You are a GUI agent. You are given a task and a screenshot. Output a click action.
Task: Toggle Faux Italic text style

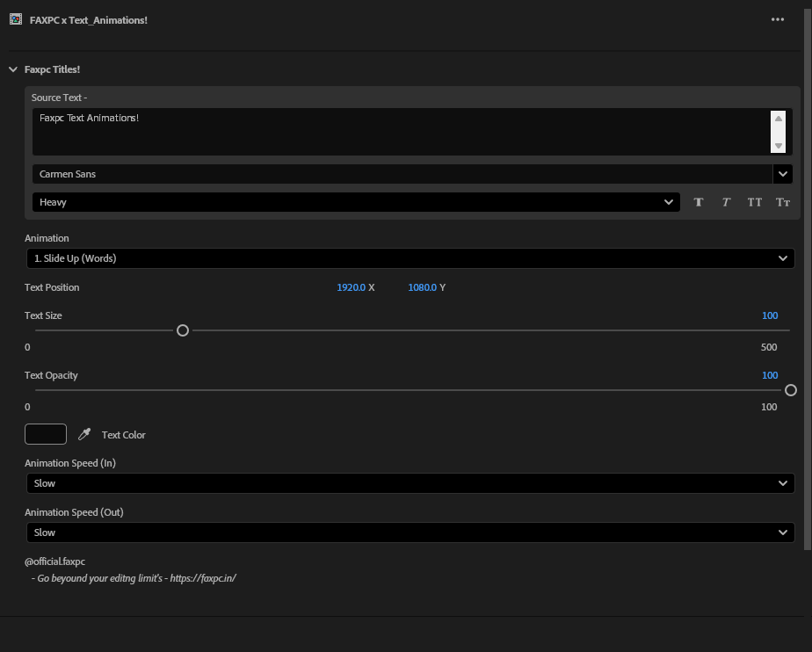click(726, 202)
